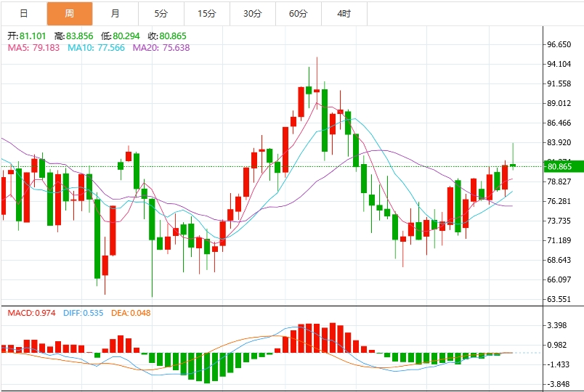Screen dimensions: 584x392
Task: Click the 89.012 price axis label
Action: 559,103
